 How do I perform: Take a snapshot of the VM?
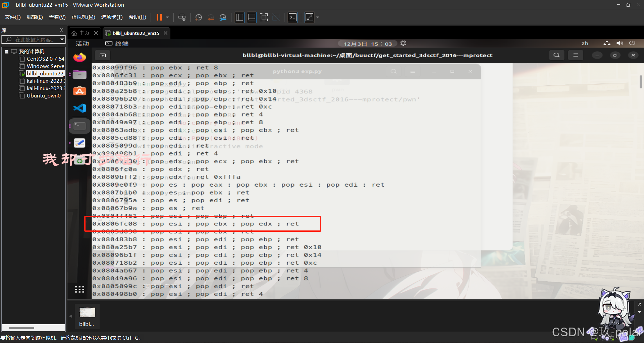pos(198,17)
